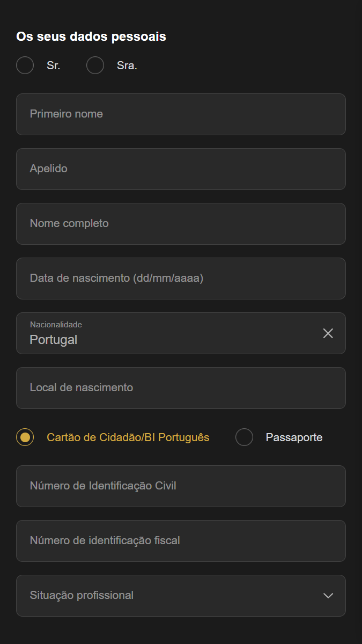Expand the Situação profissional chevron arrow

click(x=328, y=596)
